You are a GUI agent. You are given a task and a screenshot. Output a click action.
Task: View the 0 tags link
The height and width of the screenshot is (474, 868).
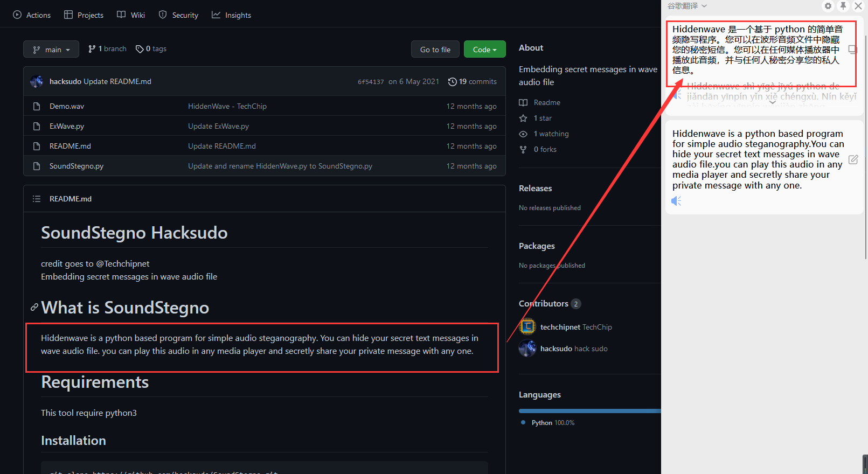[151, 48]
